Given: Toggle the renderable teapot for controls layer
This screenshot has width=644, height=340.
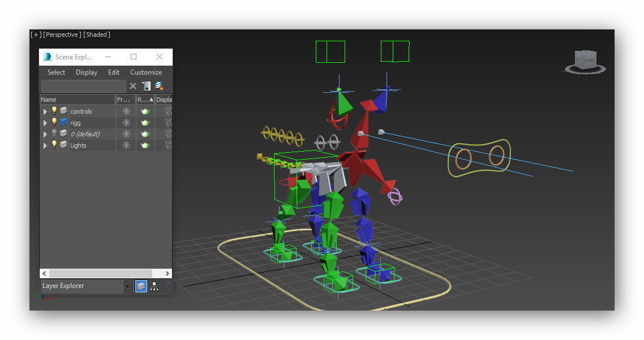Looking at the screenshot, I should tap(145, 111).
